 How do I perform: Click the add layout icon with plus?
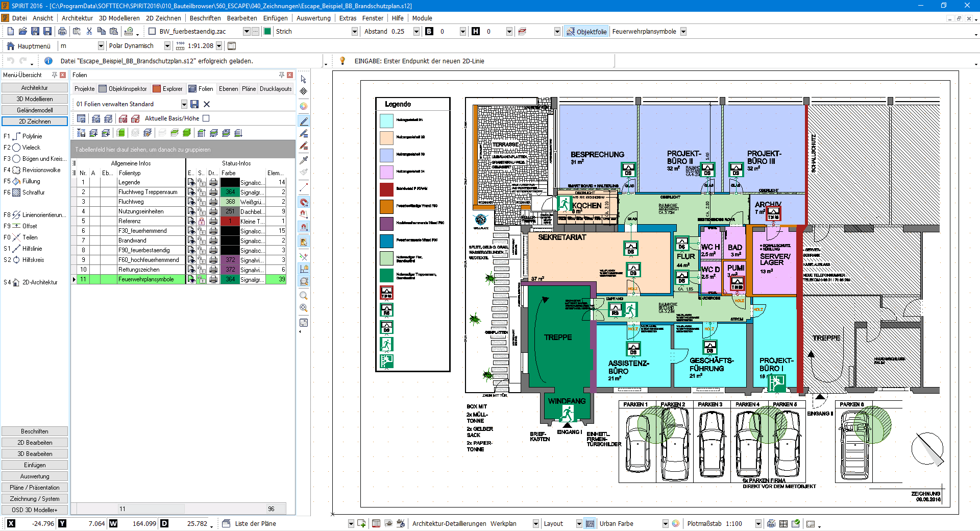click(361, 523)
